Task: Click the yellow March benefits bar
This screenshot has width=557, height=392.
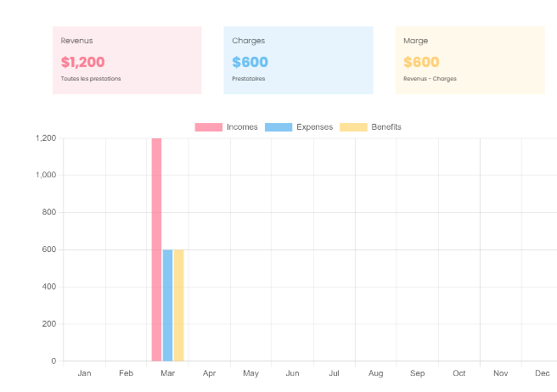Action: pos(178,305)
